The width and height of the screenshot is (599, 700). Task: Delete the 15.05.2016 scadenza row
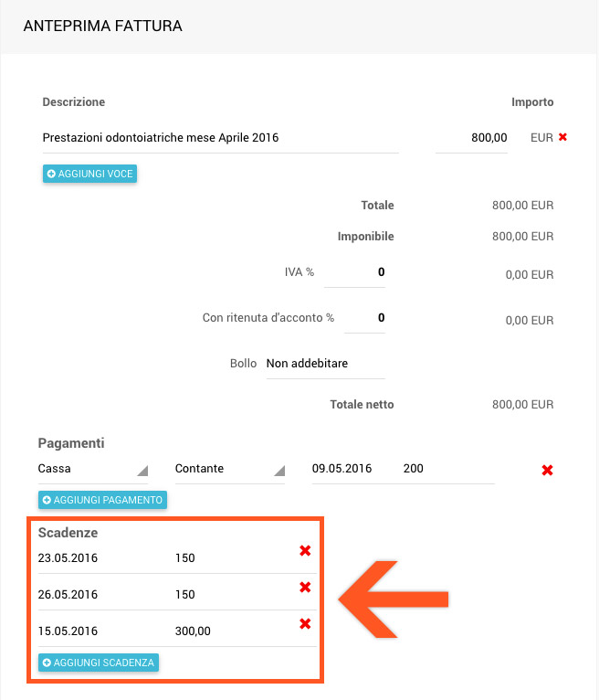305,623
